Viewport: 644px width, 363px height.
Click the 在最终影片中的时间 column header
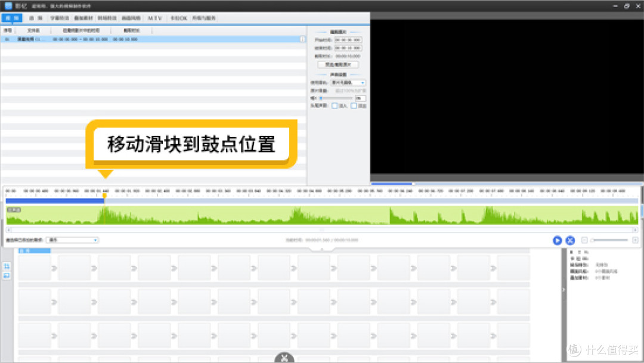[81, 30]
